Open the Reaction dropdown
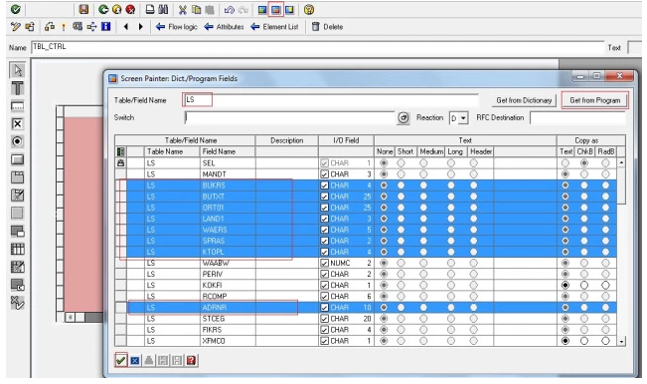The image size is (647, 384). click(x=463, y=118)
